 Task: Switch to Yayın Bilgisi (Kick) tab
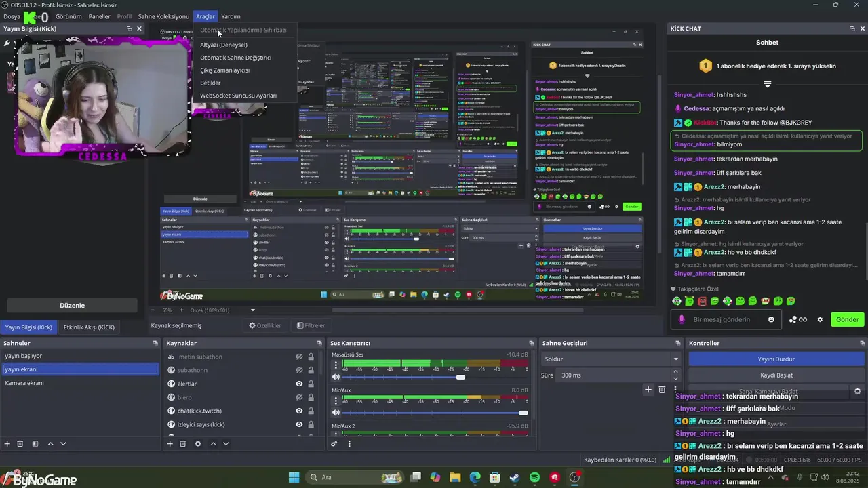[x=28, y=327]
